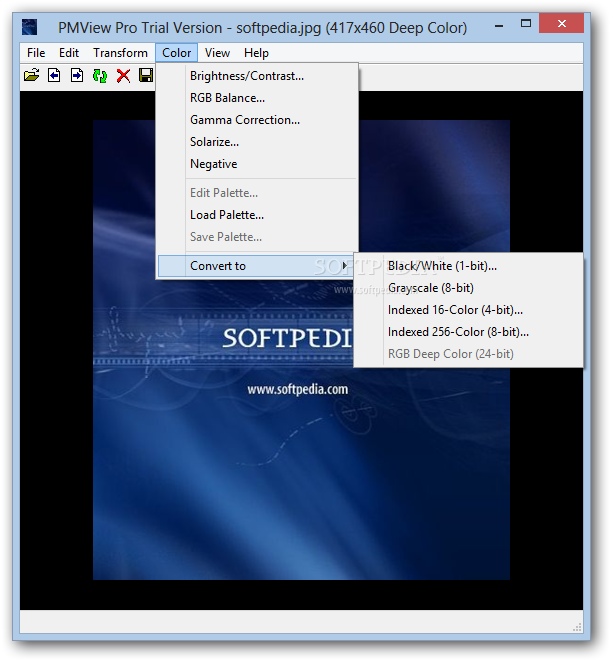Click the Open file folder toolbar icon
The image size is (611, 661).
(32, 76)
